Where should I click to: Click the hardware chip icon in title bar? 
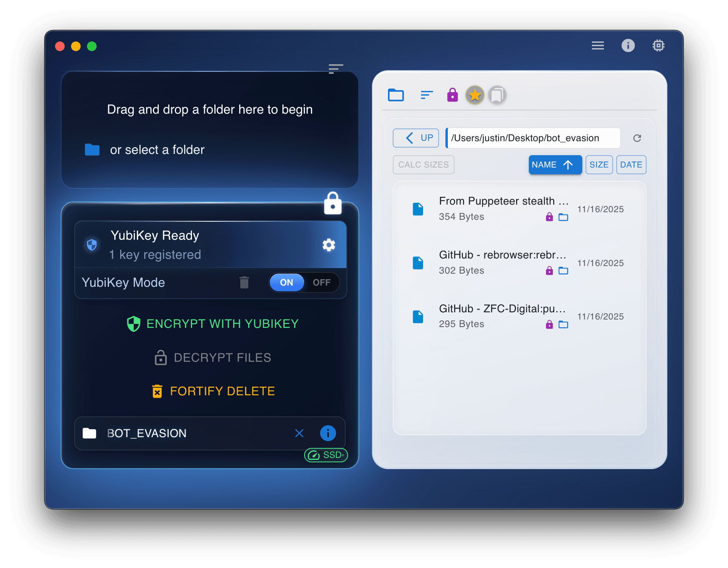(x=658, y=45)
